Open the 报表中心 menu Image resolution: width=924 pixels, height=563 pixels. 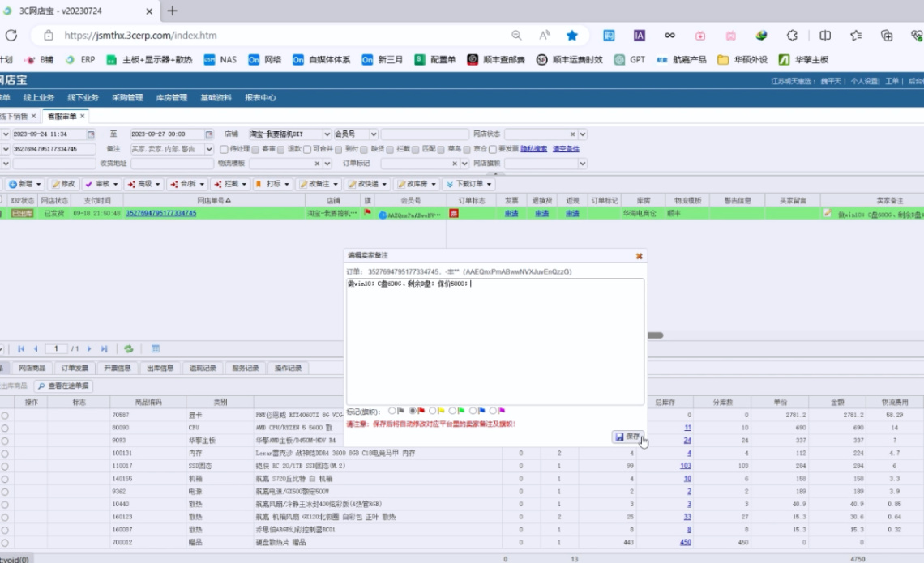tap(260, 98)
